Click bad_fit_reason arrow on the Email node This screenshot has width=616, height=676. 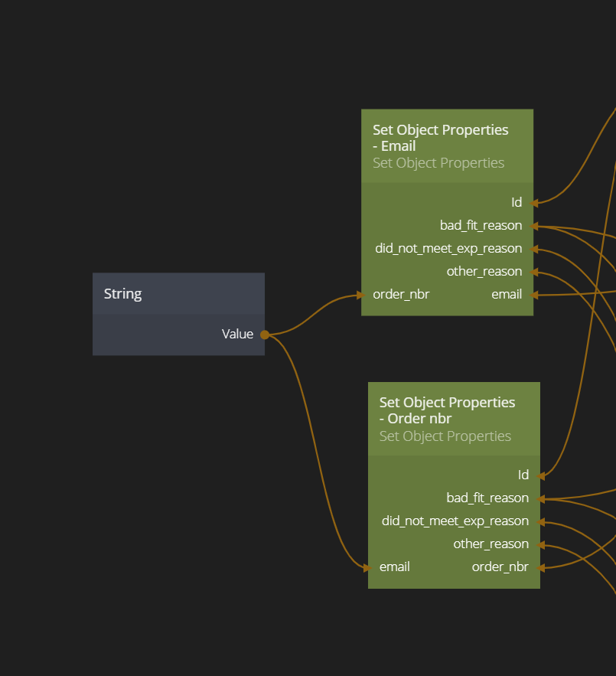click(535, 226)
